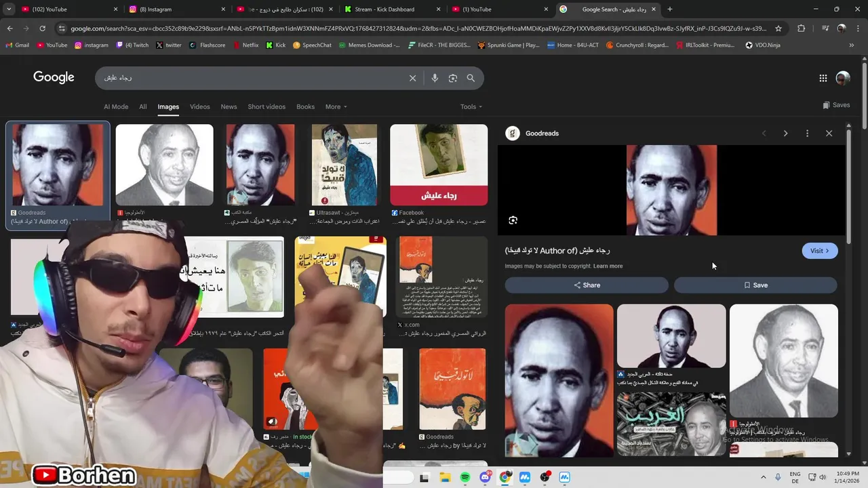868x488 pixels.
Task: Switch to Books results tab
Action: coord(306,106)
